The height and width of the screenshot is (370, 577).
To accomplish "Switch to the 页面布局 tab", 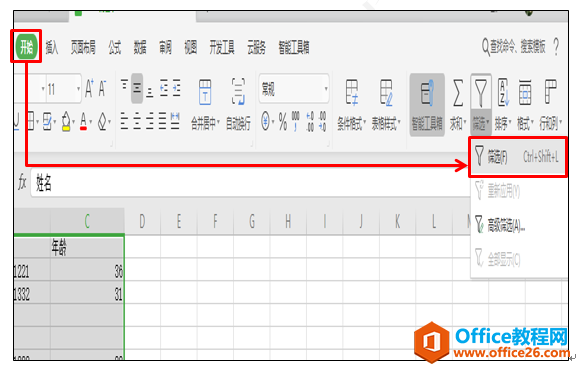I will [x=83, y=47].
